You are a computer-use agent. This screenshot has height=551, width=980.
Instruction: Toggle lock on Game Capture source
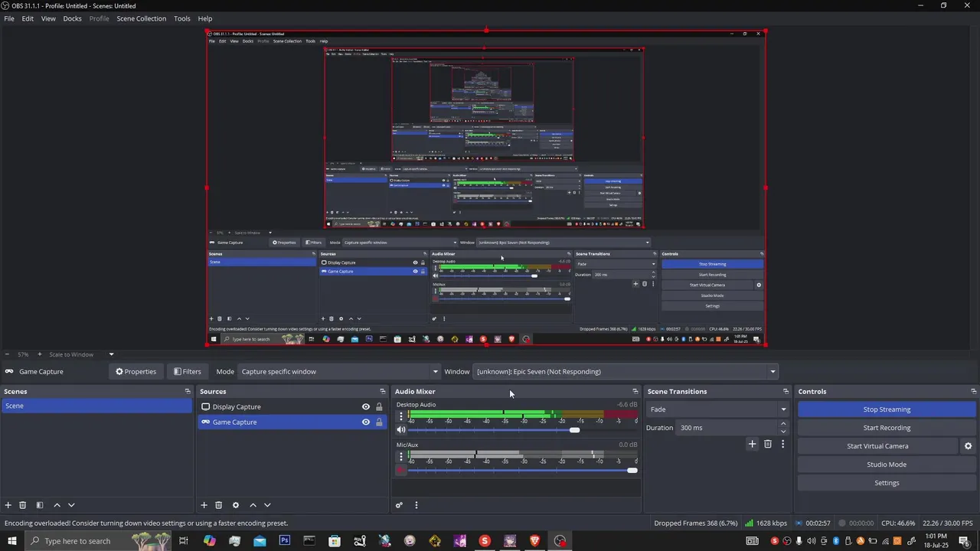coord(379,422)
